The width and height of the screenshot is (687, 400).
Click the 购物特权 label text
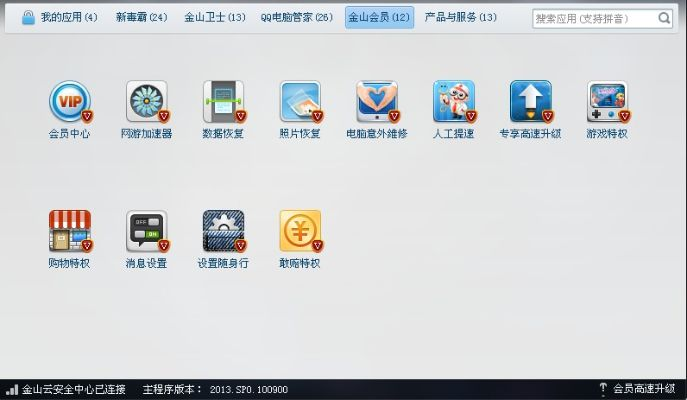pos(69,263)
